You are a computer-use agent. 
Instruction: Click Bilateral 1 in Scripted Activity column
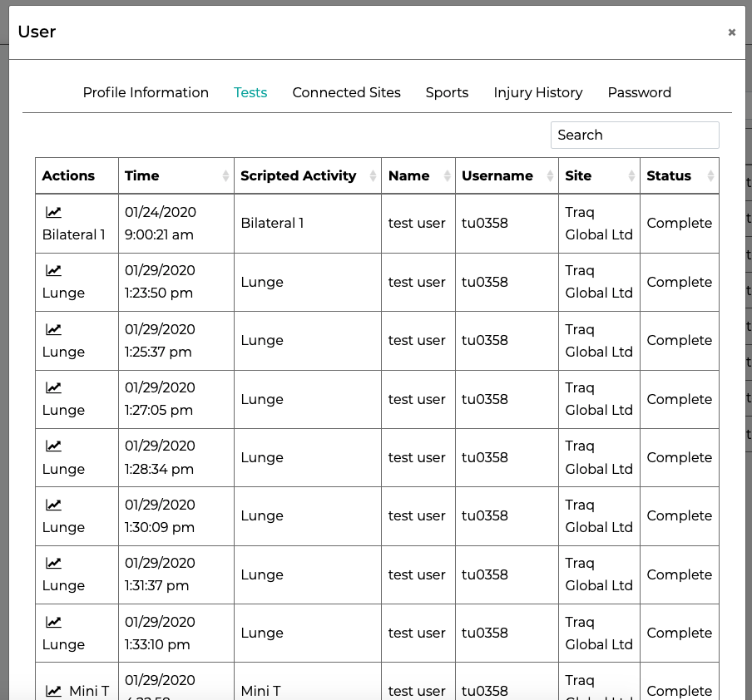(272, 224)
